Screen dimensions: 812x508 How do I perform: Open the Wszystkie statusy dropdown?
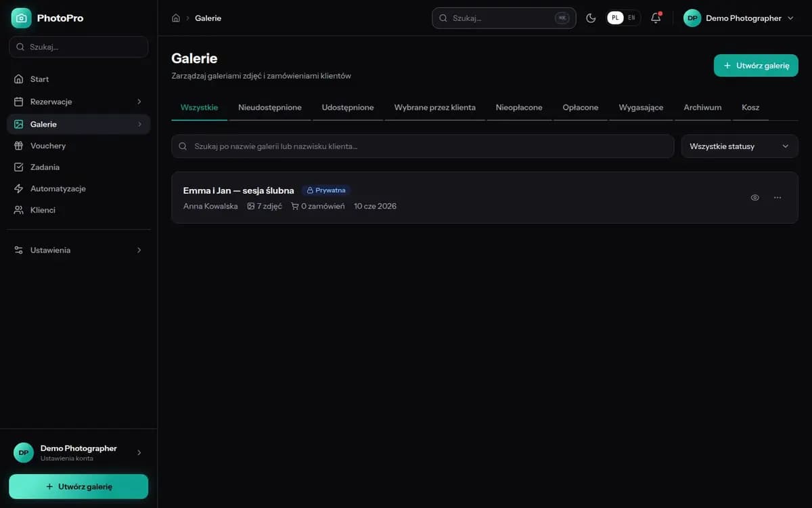tap(740, 146)
